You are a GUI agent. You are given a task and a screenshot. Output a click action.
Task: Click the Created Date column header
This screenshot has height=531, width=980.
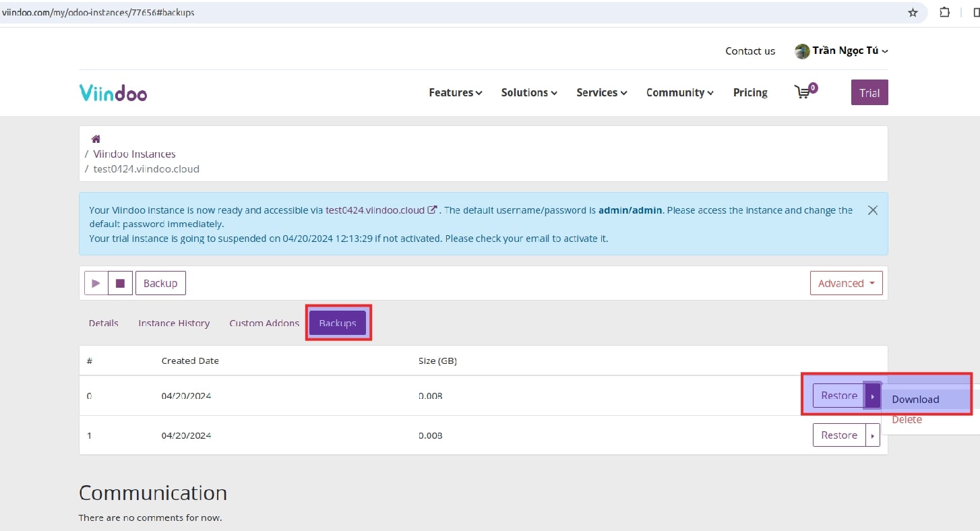[x=190, y=361]
